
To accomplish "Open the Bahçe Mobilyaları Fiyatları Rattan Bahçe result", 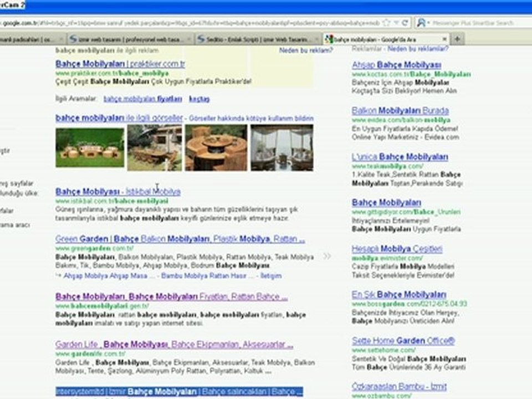I will (172, 296).
